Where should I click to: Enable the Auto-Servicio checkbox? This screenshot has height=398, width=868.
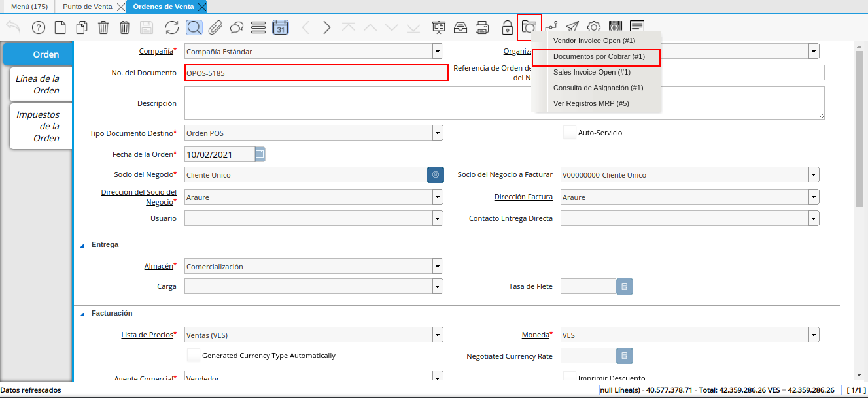[569, 133]
